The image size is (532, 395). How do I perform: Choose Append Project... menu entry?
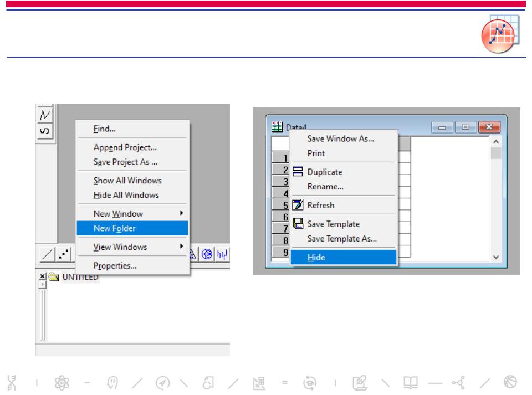click(125, 147)
